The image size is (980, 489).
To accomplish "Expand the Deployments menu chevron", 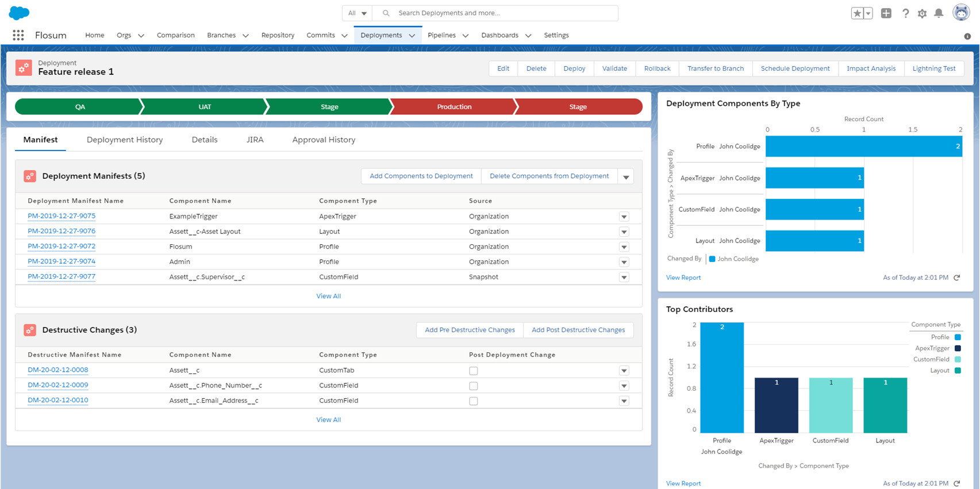I will point(412,36).
